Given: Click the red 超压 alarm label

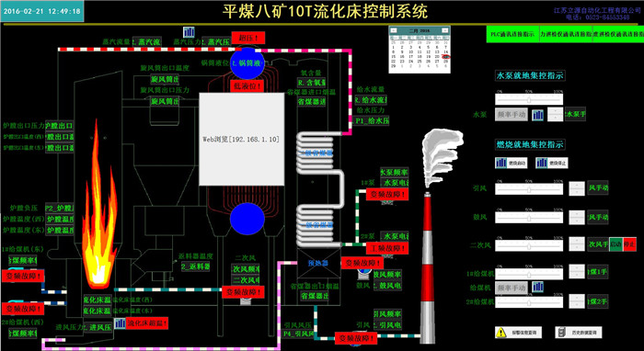Looking at the screenshot, I should pos(248,39).
